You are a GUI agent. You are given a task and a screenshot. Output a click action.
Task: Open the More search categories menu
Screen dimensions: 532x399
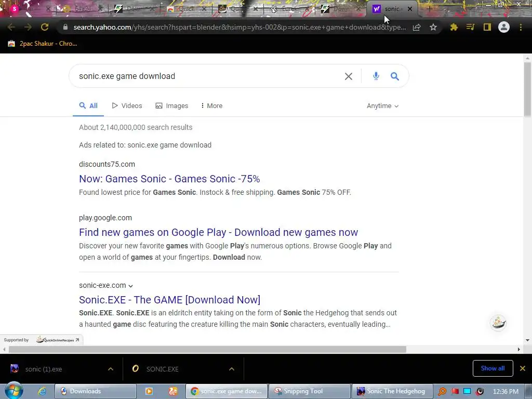[212, 106]
